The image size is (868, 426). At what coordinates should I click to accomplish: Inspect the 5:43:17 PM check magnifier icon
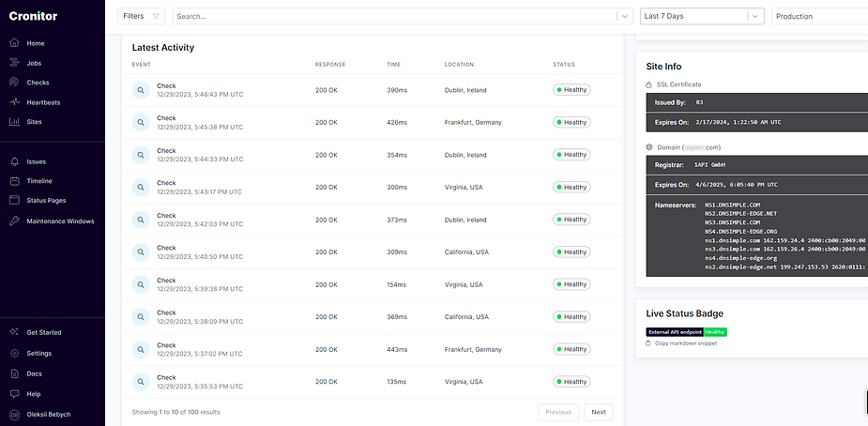(x=141, y=188)
